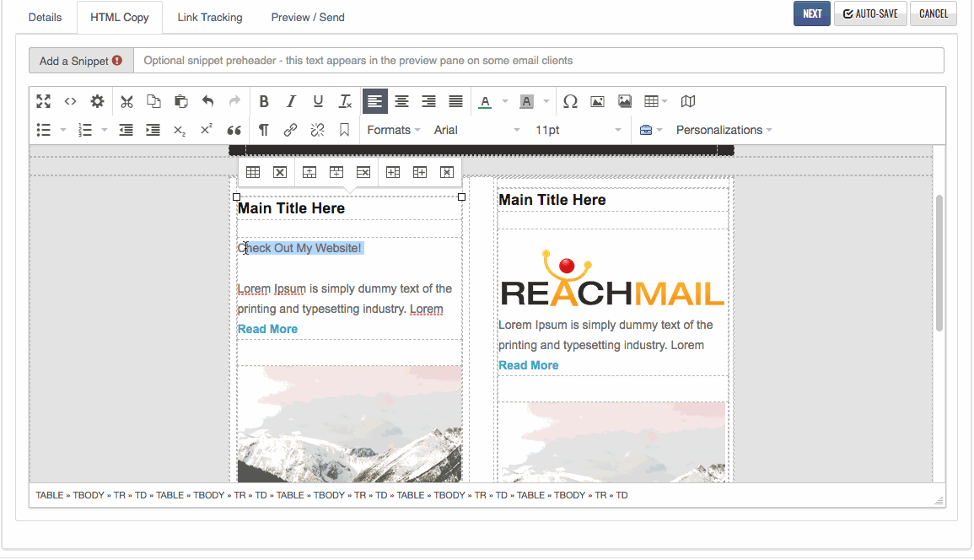Viewport: 974px width, 560px height.
Task: Click the snippet preheader text field
Action: 538,61
